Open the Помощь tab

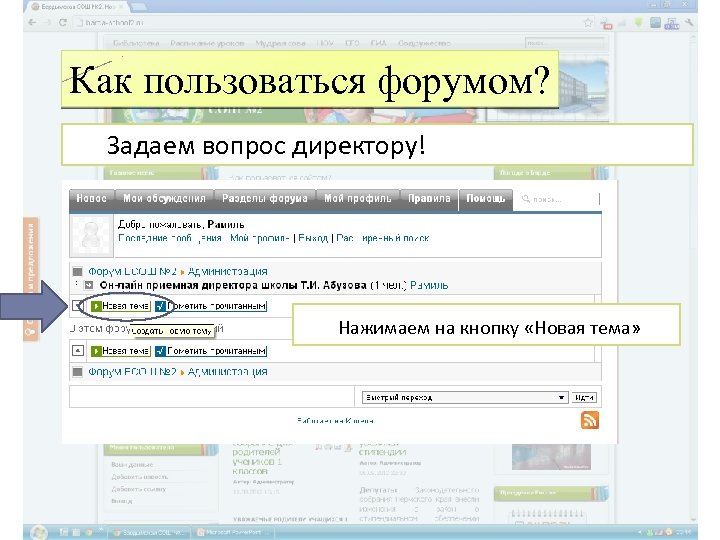coord(485,198)
